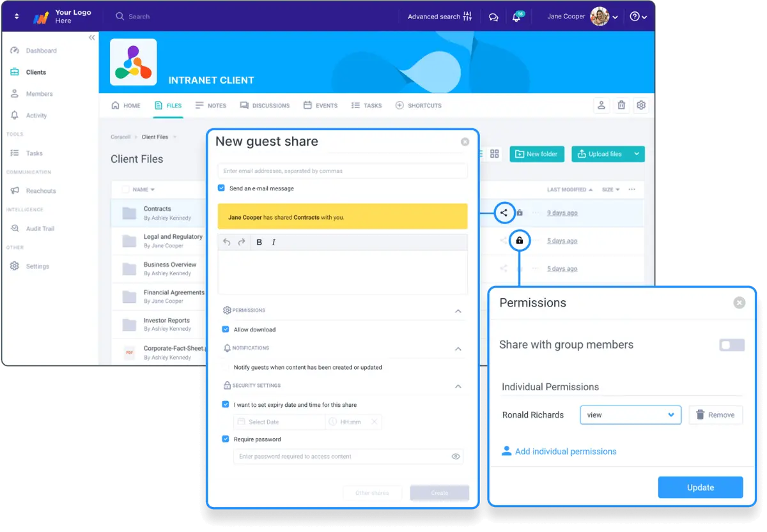The image size is (767, 532).
Task: Sort files by Name column
Action: tap(143, 190)
